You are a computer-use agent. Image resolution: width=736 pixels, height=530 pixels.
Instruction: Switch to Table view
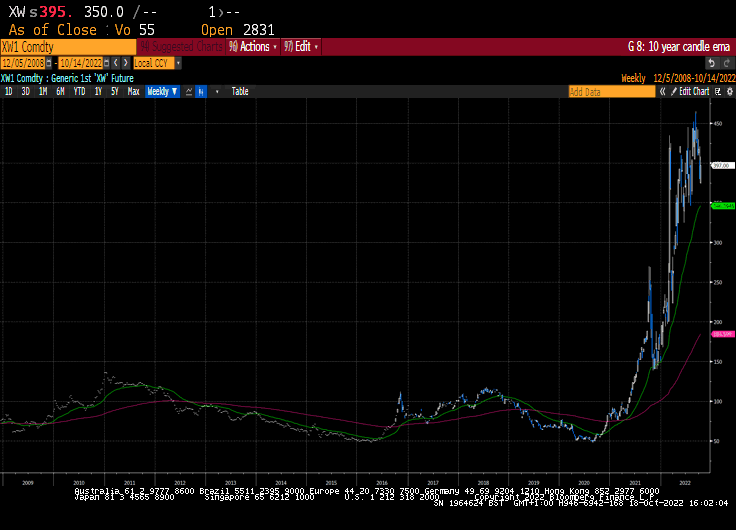click(240, 92)
